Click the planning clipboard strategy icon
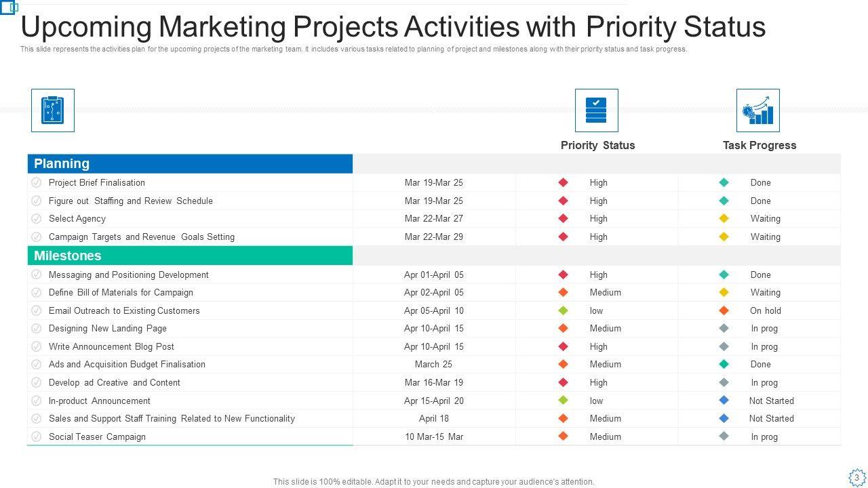Screen dimensions: 868x488 [53, 110]
